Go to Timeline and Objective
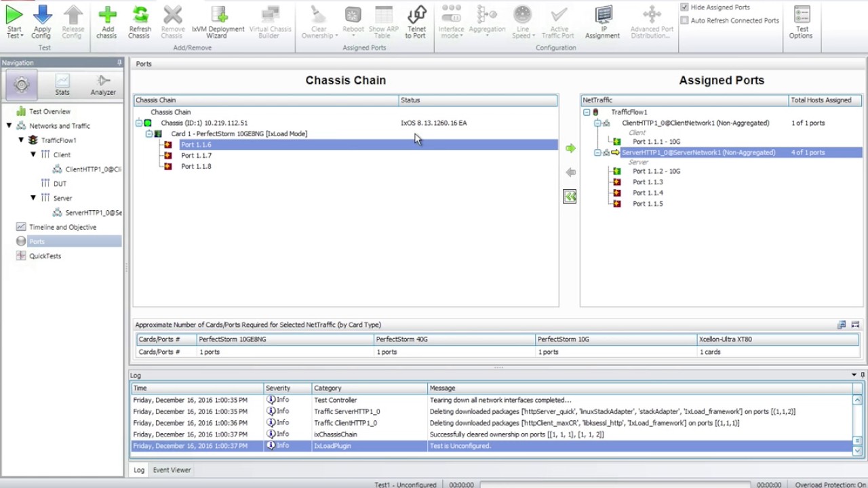Viewport: 868px width, 488px height. pyautogui.click(x=62, y=227)
